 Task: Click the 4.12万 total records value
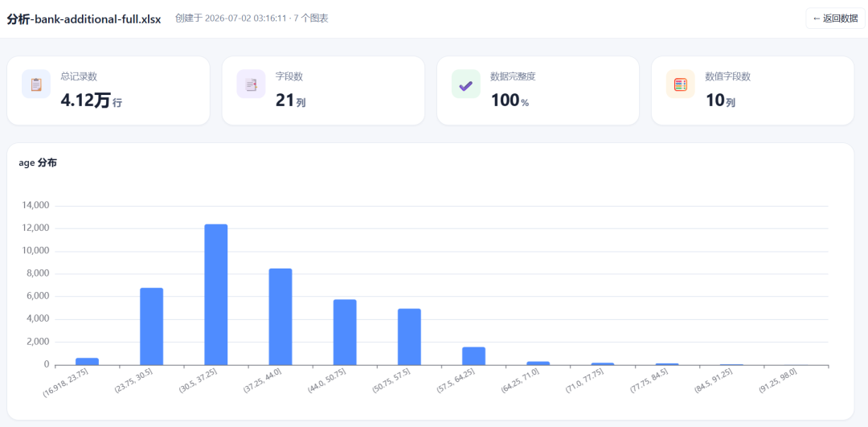click(x=92, y=101)
